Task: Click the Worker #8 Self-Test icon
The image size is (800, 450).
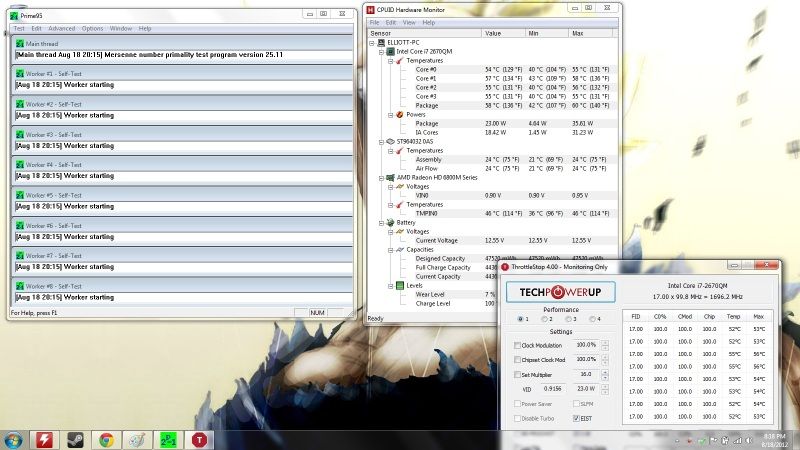Action: point(20,286)
